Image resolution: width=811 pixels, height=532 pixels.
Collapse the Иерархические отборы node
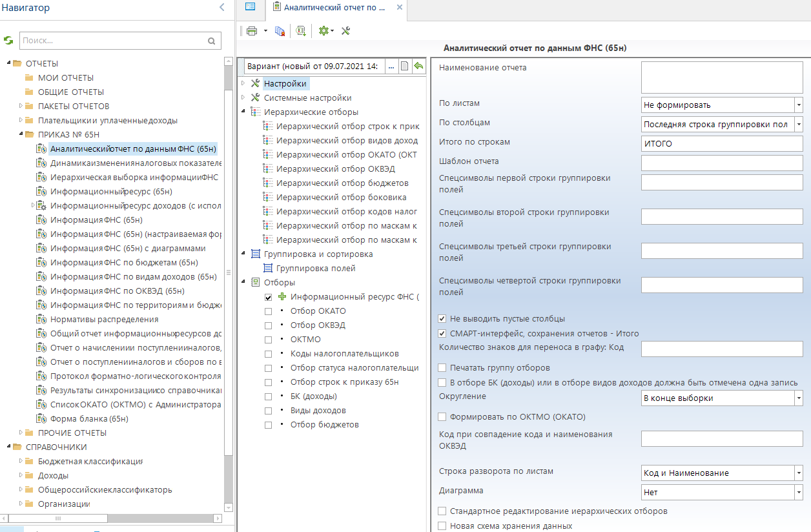pos(243,112)
